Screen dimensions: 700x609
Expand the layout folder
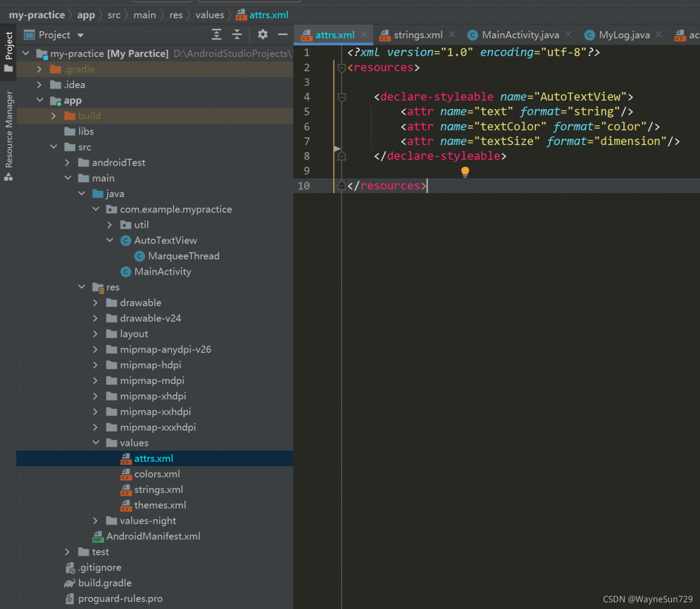click(95, 334)
